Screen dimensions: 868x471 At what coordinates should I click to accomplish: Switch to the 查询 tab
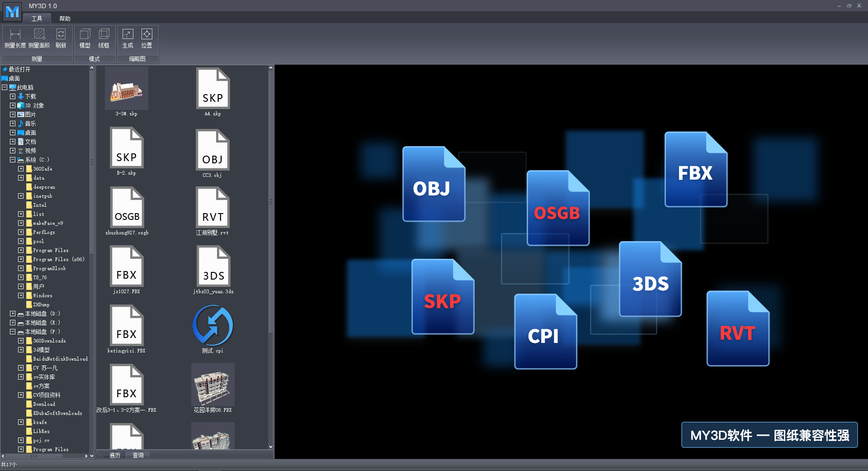tap(138, 455)
